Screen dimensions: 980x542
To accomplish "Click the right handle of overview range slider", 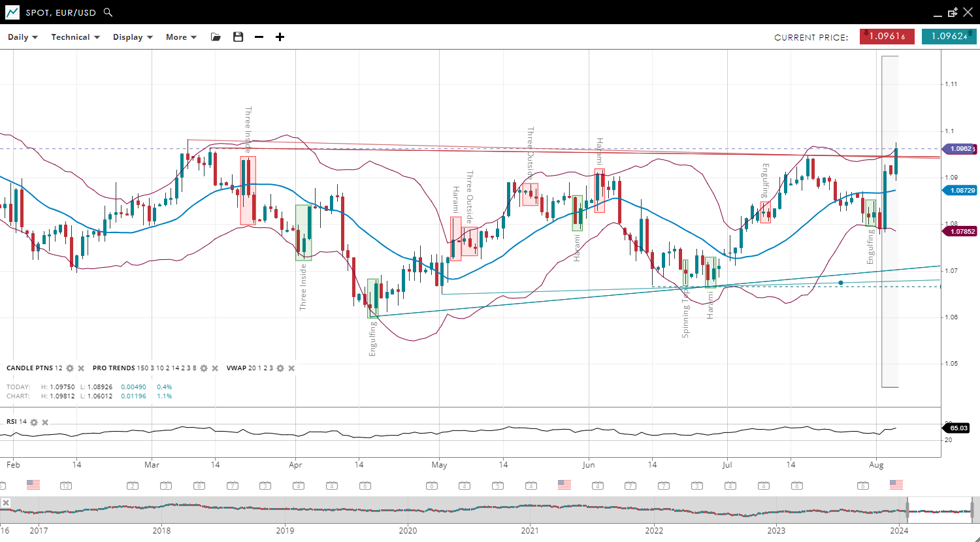I will tap(972, 511).
